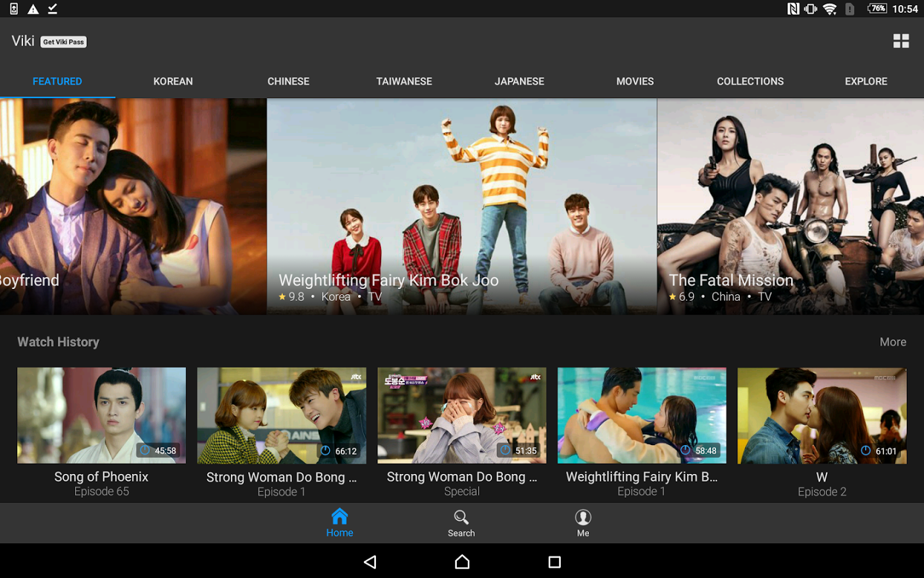Tap the star rating 6.9 on The Fatal Mission
The height and width of the screenshot is (578, 924).
tap(681, 297)
